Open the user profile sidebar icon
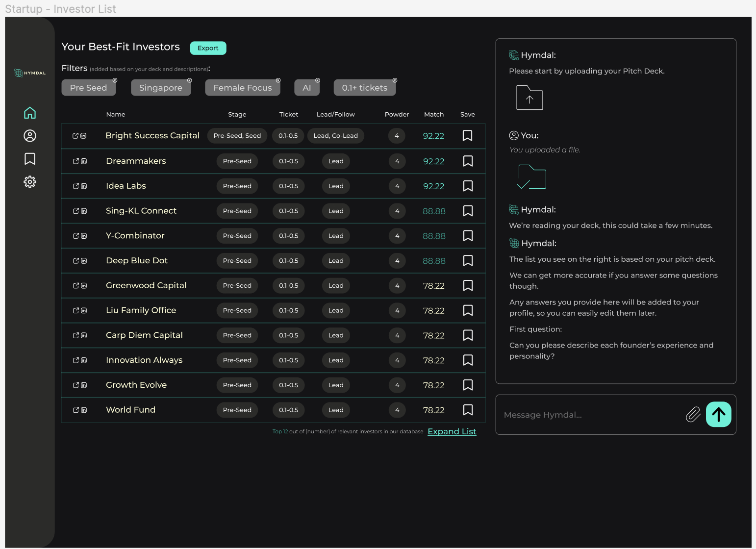Screen dimensions: 756x549 (30, 136)
